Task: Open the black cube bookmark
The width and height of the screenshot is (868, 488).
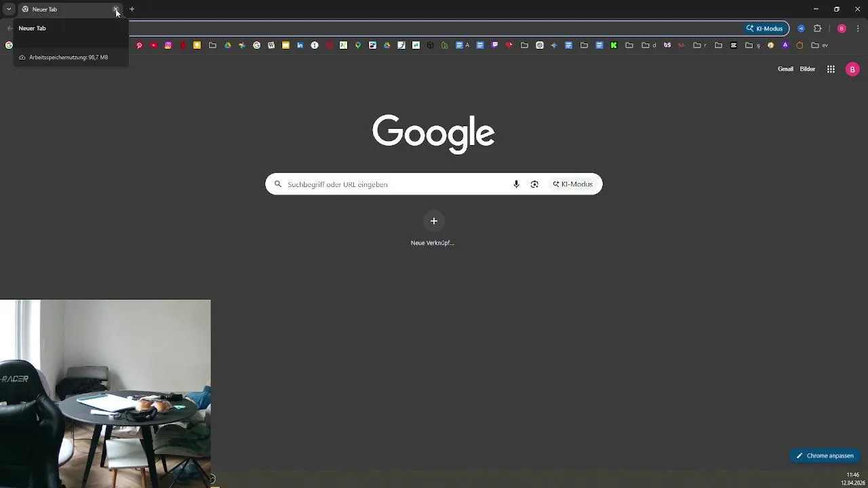Action: tap(430, 45)
